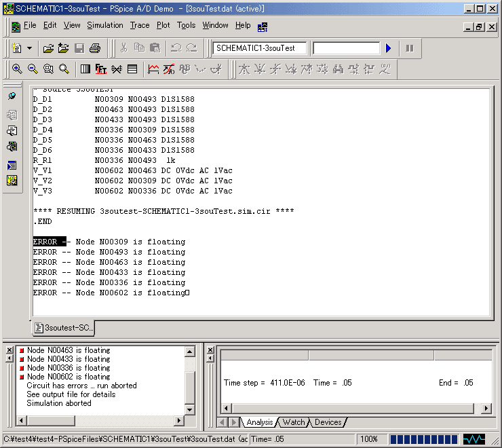Toggle the Log X Axis icon

[85, 69]
